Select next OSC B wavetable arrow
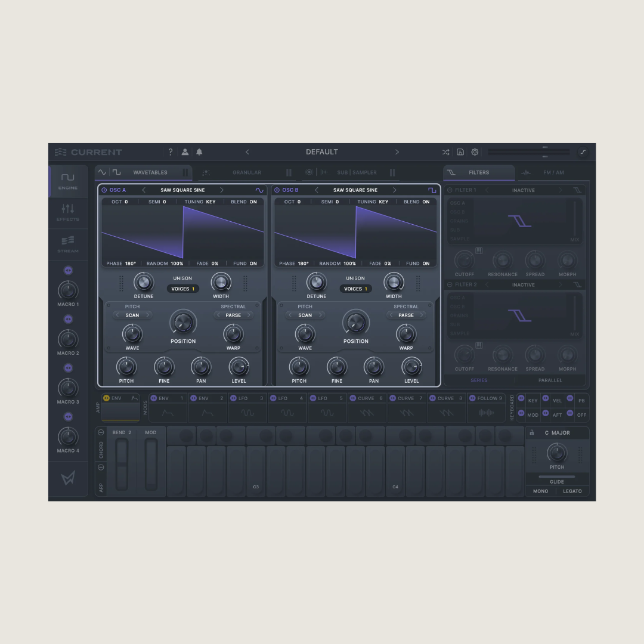The height and width of the screenshot is (644, 644). click(395, 190)
